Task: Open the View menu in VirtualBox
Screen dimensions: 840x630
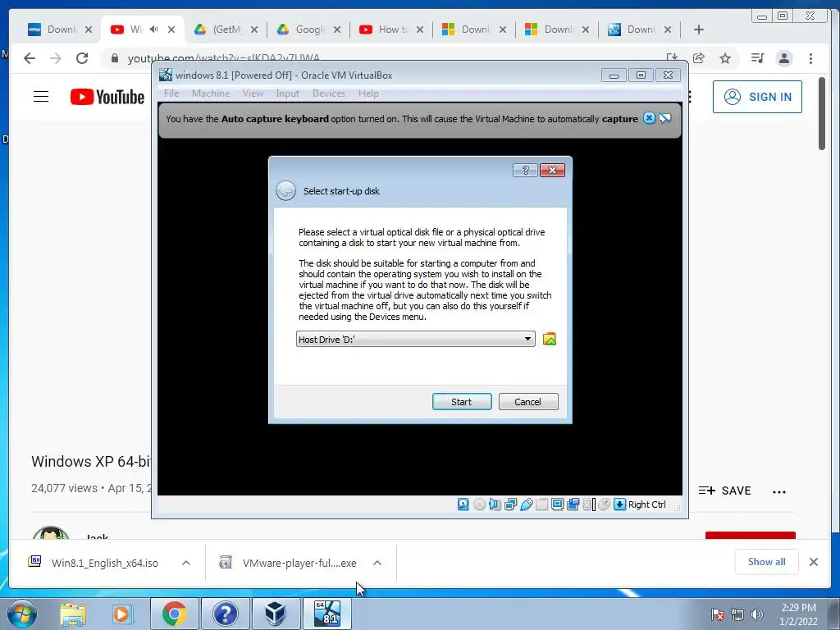Action: pyautogui.click(x=253, y=94)
